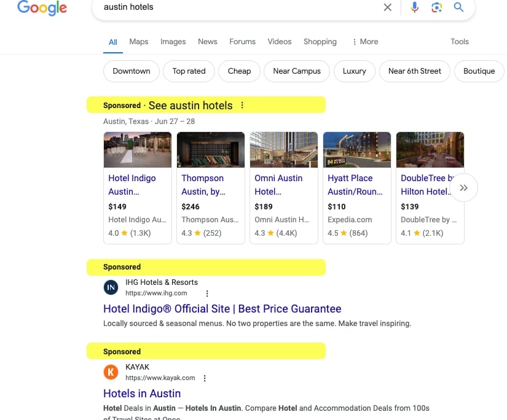Click IHG Hotels & Resorts advertiser name
The height and width of the screenshot is (420, 507).
coord(162,282)
